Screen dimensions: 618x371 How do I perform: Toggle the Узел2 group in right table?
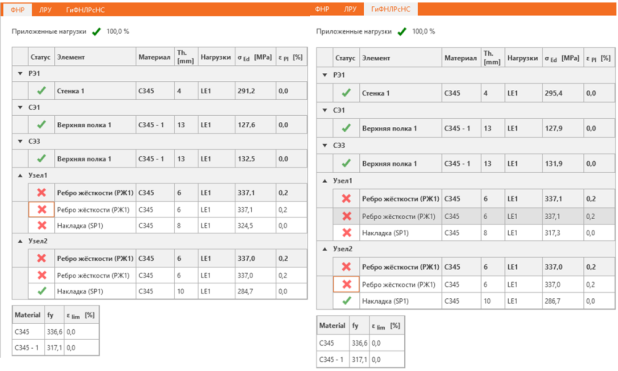tap(325, 249)
